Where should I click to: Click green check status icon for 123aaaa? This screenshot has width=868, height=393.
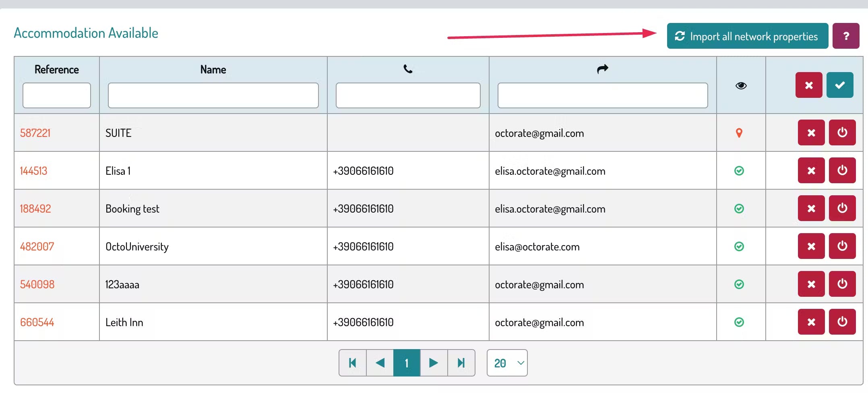tap(739, 284)
